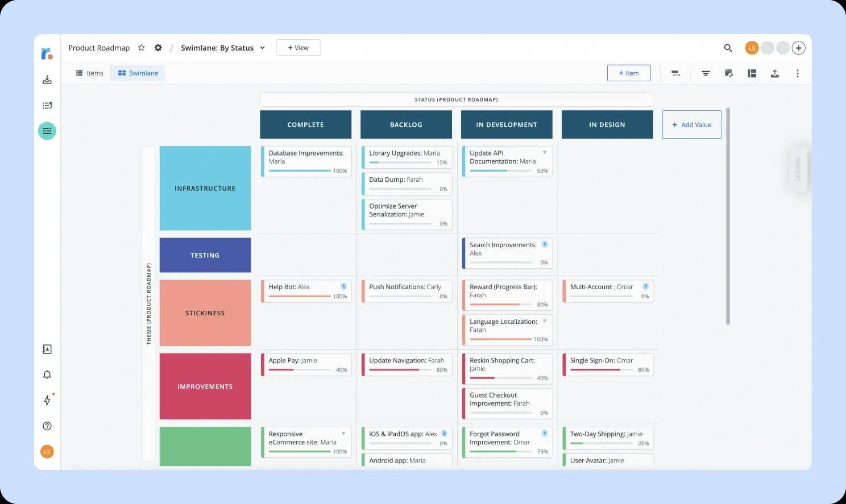Click comment badge on Forgot Password card
This screenshot has width=846, height=504.
tap(545, 434)
